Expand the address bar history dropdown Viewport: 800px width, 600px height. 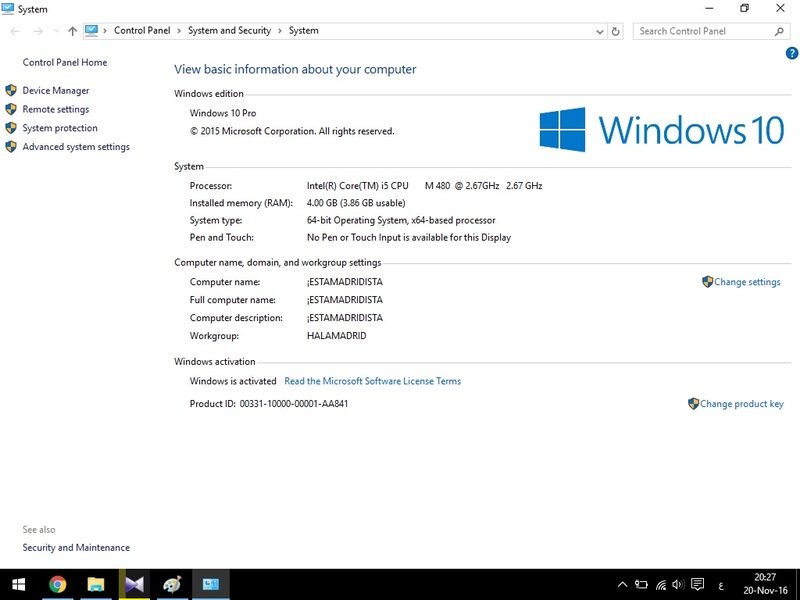click(x=600, y=31)
